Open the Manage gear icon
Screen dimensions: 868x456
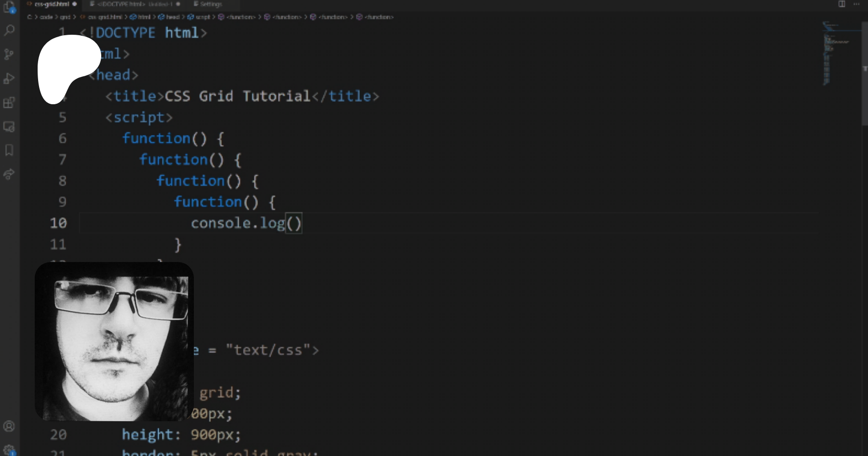(9, 450)
